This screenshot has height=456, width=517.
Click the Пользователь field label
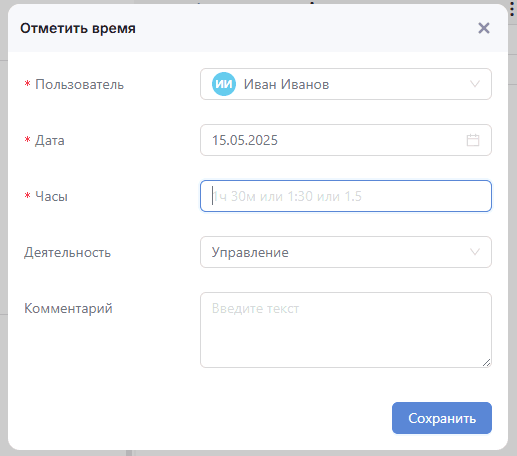80,84
